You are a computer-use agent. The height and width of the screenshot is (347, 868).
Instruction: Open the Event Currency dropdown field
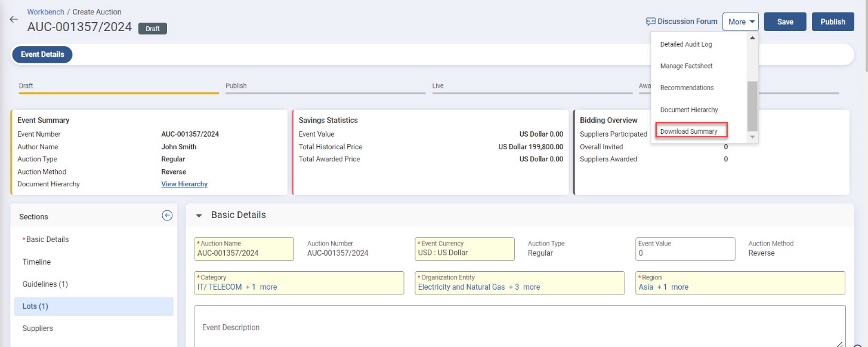(464, 253)
